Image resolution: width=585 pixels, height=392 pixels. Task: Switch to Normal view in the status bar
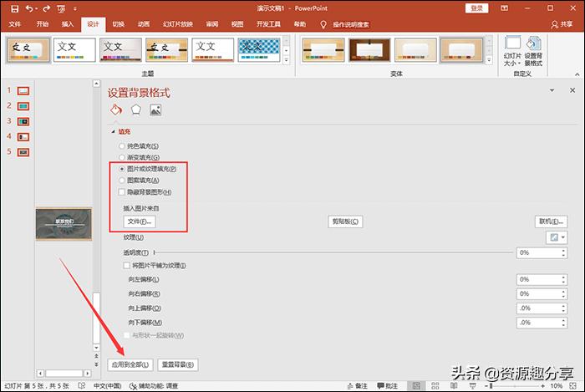(x=416, y=385)
